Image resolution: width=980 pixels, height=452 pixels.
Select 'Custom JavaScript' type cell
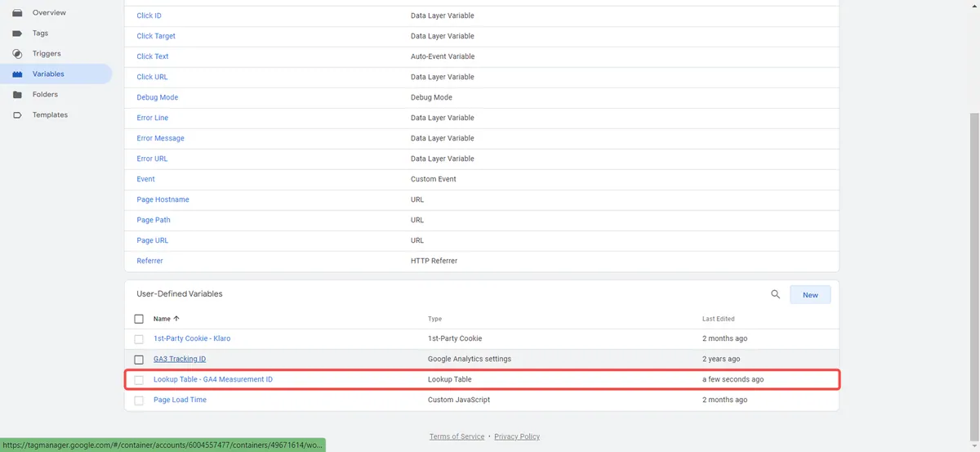[459, 400]
